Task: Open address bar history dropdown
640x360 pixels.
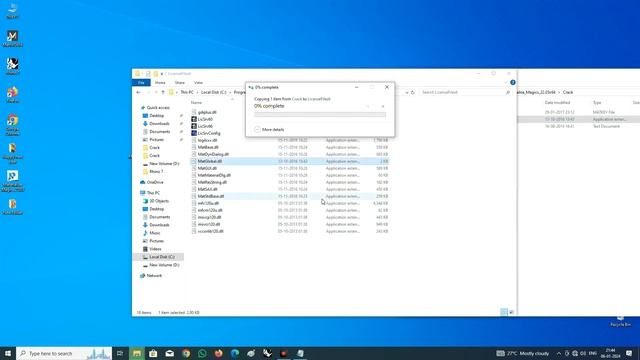Action: coord(407,92)
